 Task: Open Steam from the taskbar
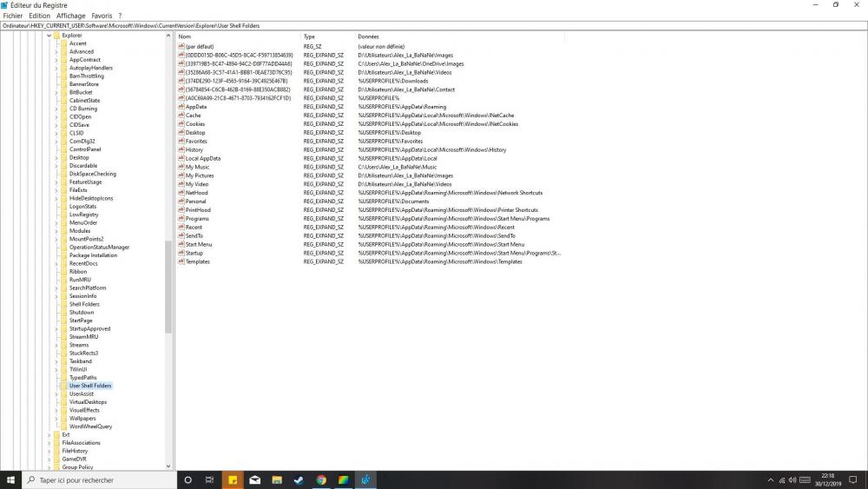point(299,480)
